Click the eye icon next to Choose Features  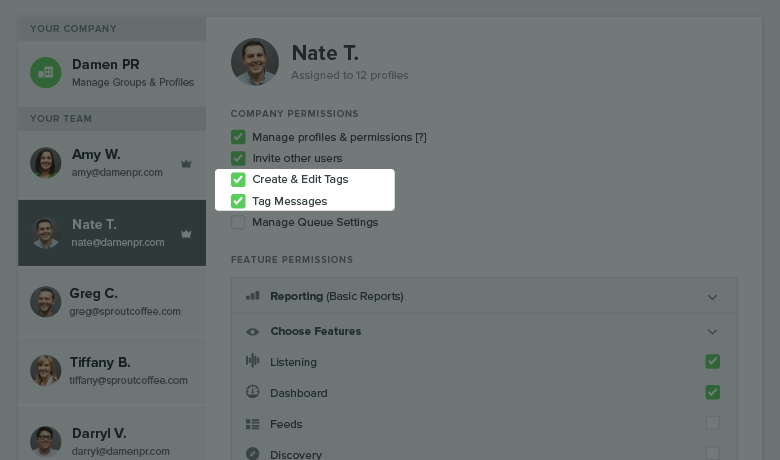click(x=253, y=332)
